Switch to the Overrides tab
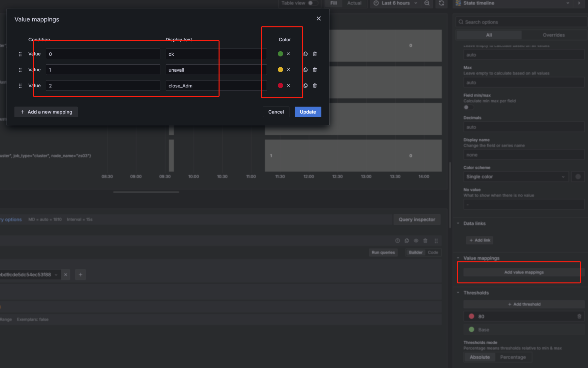588x368 pixels. (554, 35)
